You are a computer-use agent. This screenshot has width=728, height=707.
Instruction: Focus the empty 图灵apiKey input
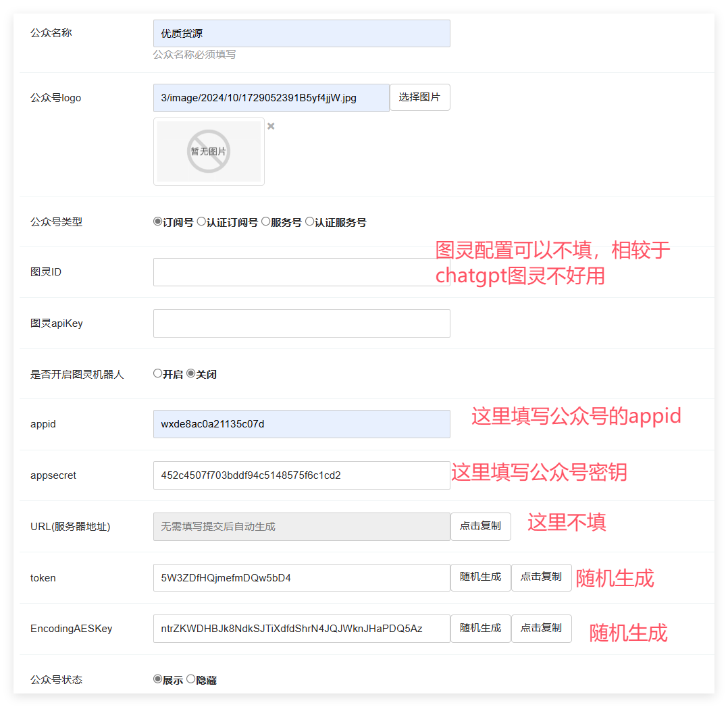[302, 323]
